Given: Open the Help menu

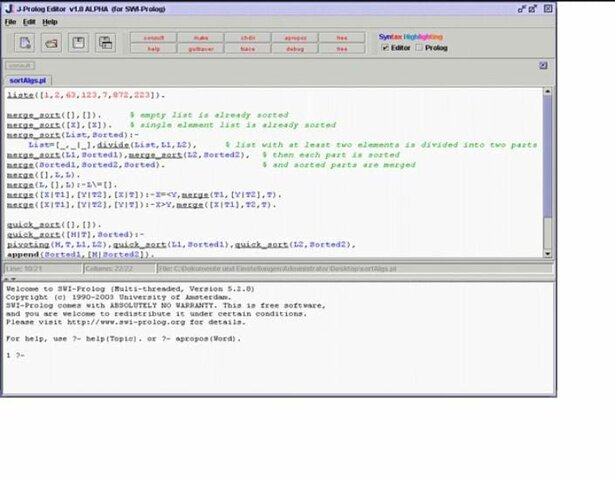Looking at the screenshot, I should 50,22.
